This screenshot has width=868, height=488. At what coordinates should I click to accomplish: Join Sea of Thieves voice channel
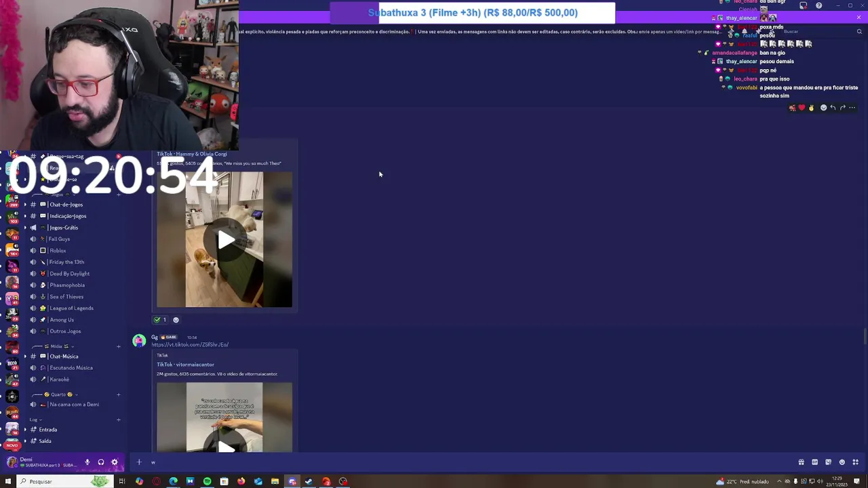point(66,297)
